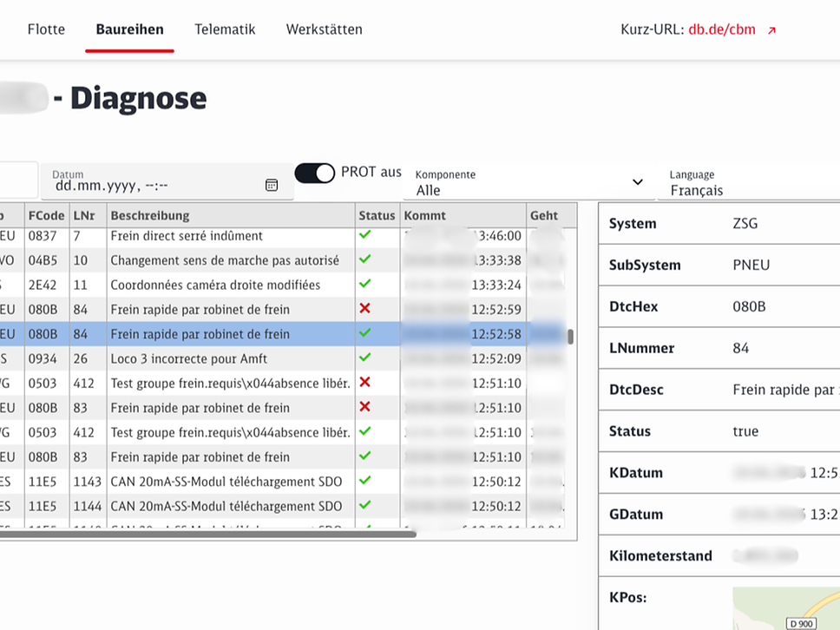Click green check status of FCode 04B5 row
This screenshot has height=630, width=840.
point(364,259)
